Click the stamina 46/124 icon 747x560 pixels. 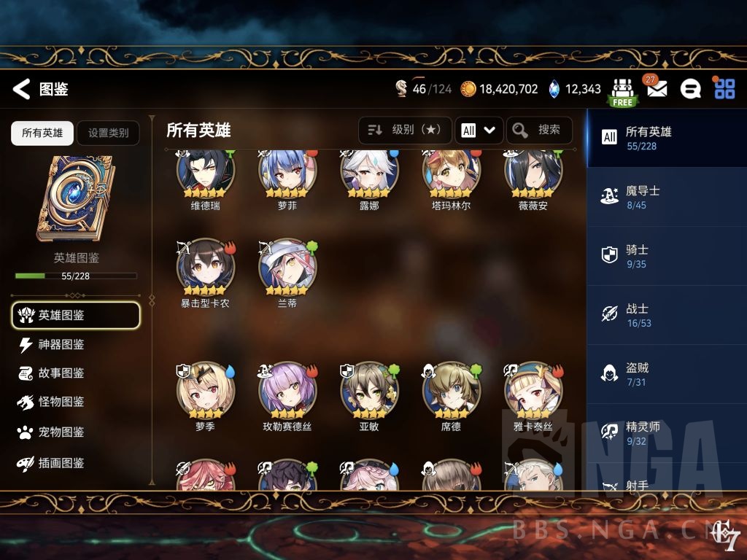(x=401, y=88)
